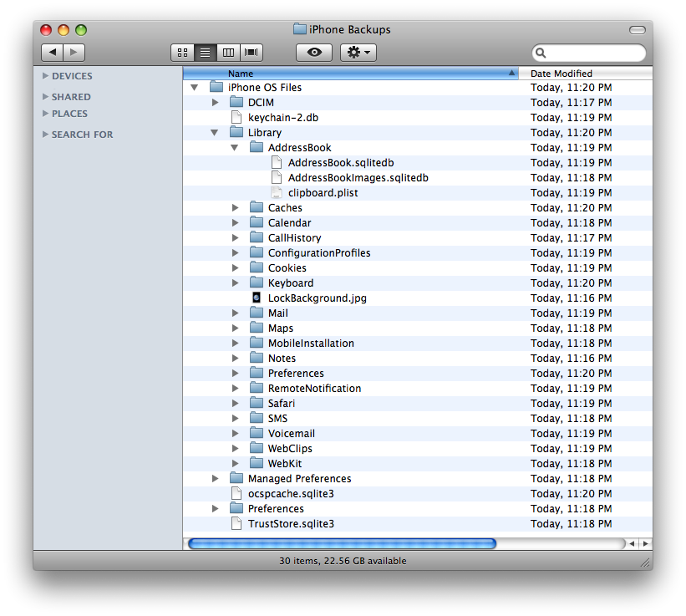Switch to list view in toolbar
The width and height of the screenshot is (686, 616).
[x=205, y=53]
